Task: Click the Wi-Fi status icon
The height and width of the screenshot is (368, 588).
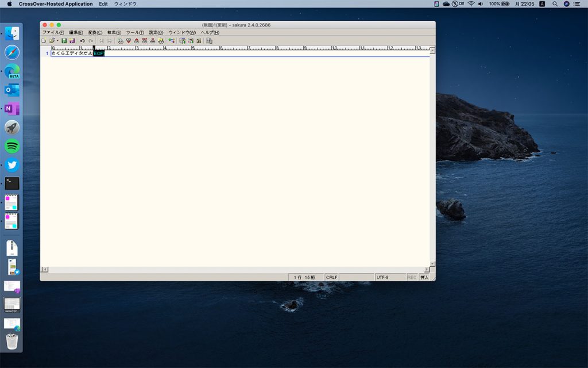Action: (x=471, y=4)
